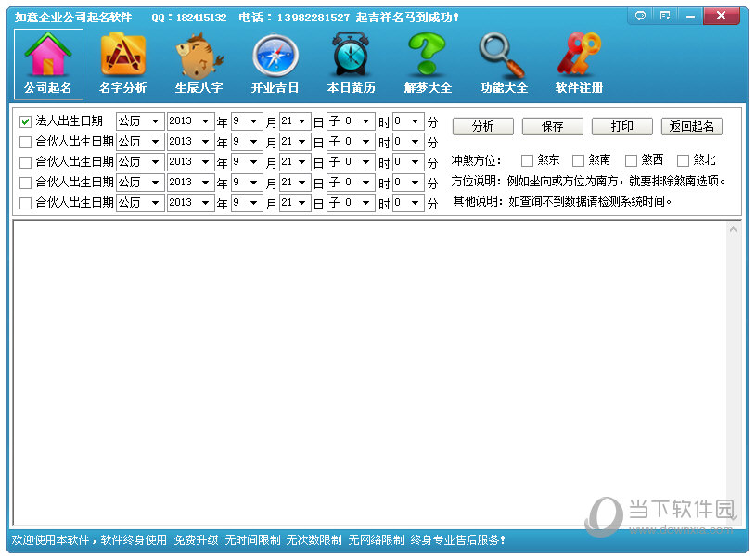756x557 pixels.
Task: Open 公历 calendar dropdown in 法人 row
Action: pyautogui.click(x=140, y=120)
